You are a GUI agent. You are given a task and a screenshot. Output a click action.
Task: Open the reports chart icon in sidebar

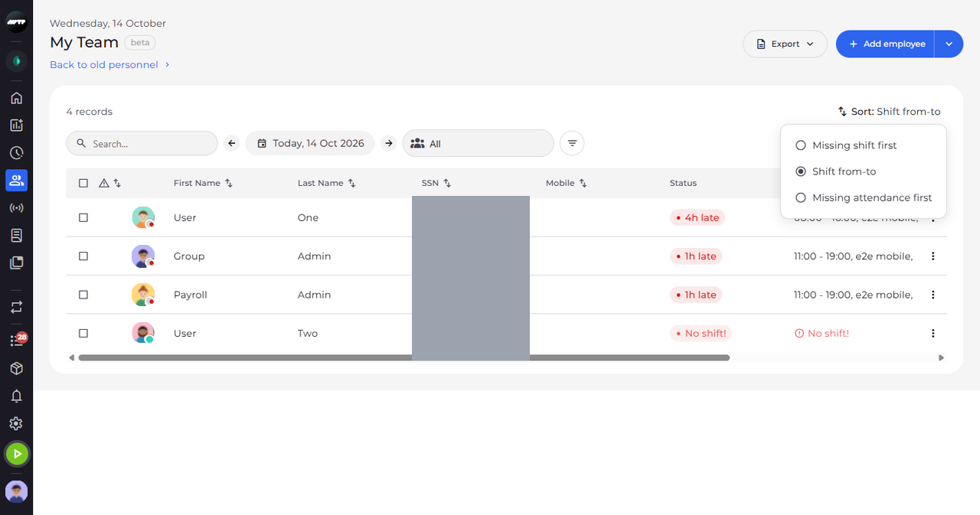pyautogui.click(x=16, y=125)
